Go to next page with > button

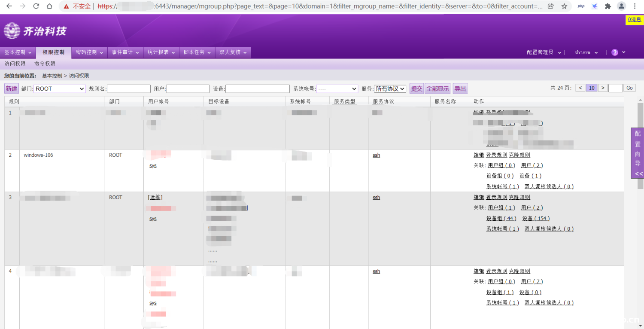tap(603, 88)
